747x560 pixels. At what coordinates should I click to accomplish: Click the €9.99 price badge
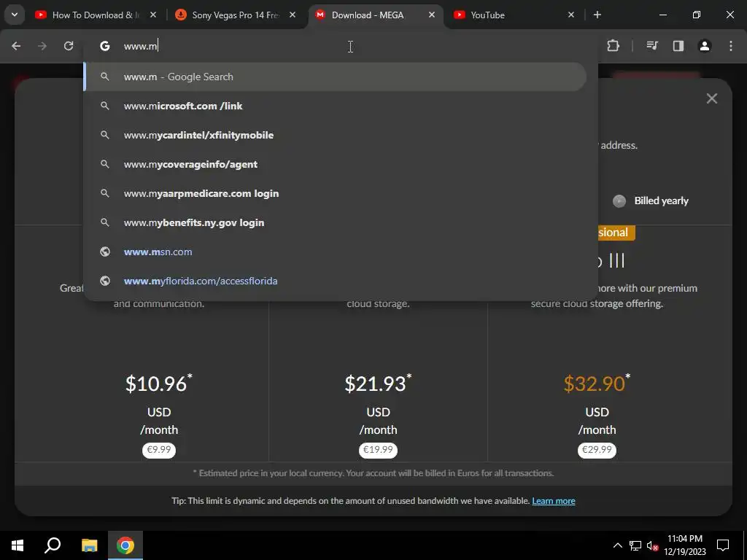[158, 450]
